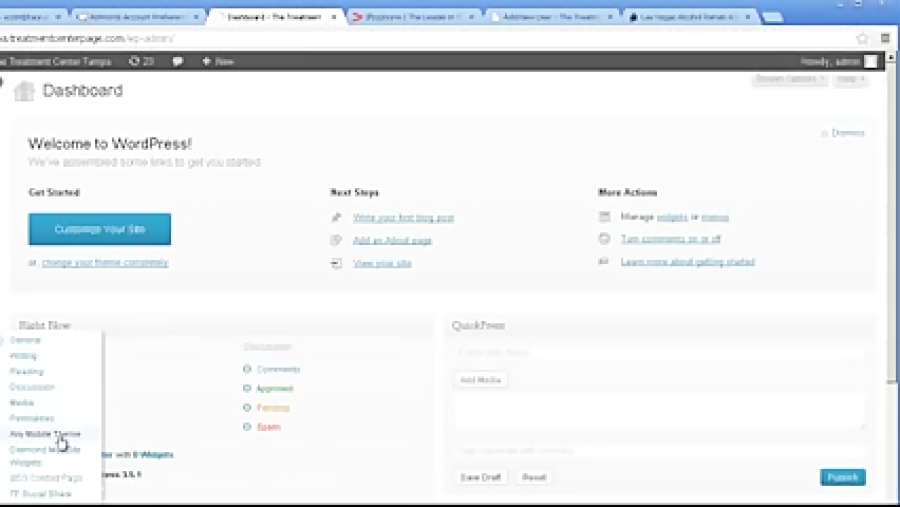Screen dimensions: 900x507
Task: Click the orange circle icon beside Pending
Action: point(247,407)
